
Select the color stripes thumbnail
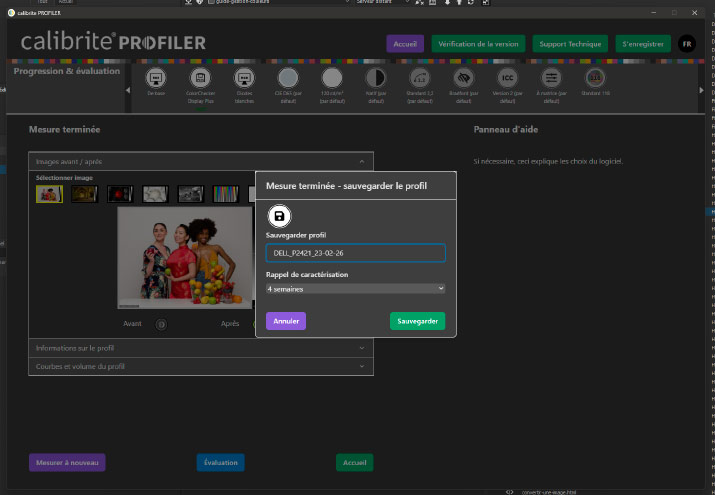click(226, 194)
